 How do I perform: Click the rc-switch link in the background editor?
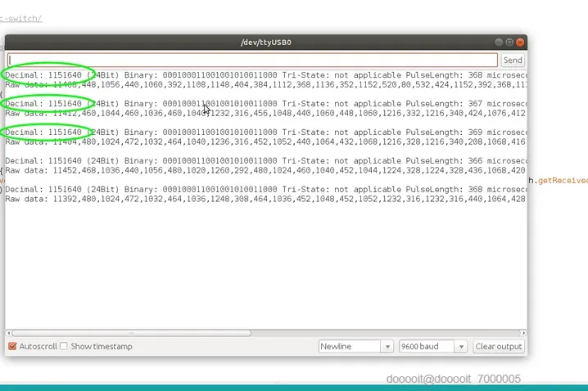[21, 18]
